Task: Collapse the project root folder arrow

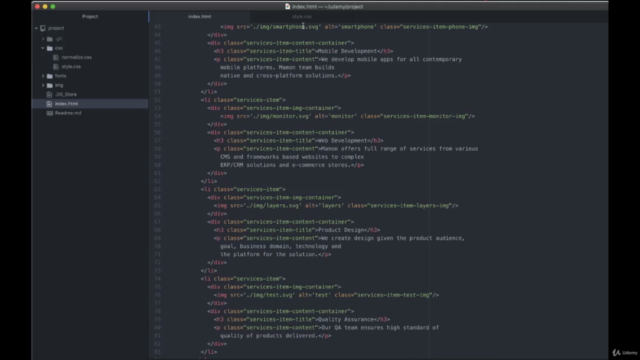Action: click(36, 28)
